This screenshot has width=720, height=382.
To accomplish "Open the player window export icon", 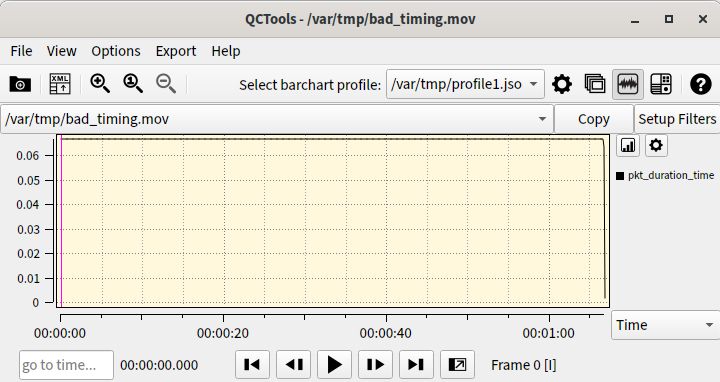I will pyautogui.click(x=457, y=365).
